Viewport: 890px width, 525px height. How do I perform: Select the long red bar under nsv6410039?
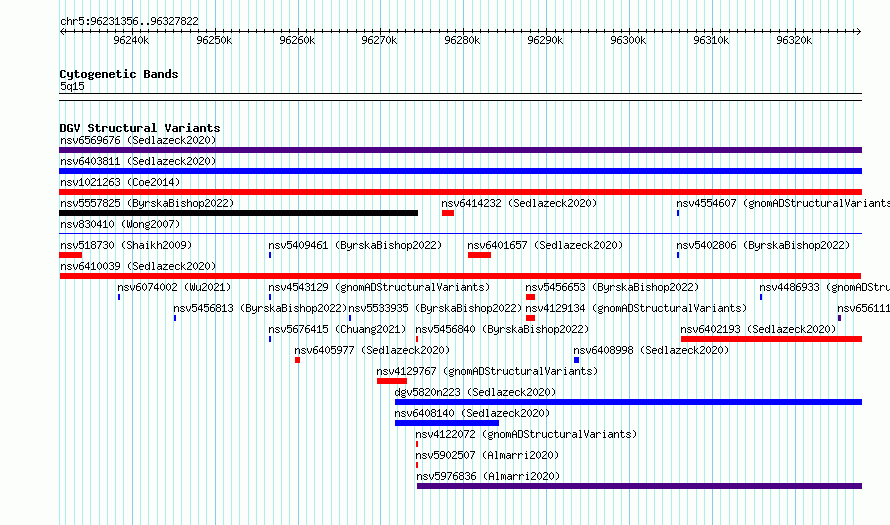point(460,276)
